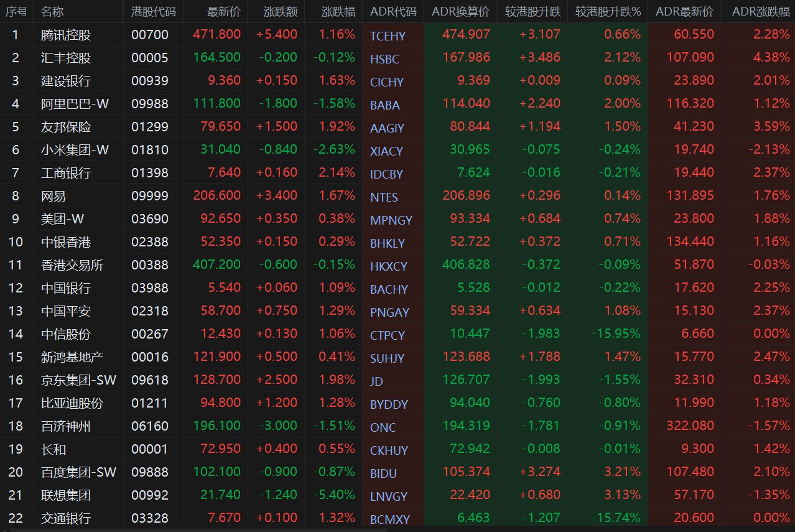
Task: Open 阿里巴巴-W stock name
Action: [x=75, y=103]
